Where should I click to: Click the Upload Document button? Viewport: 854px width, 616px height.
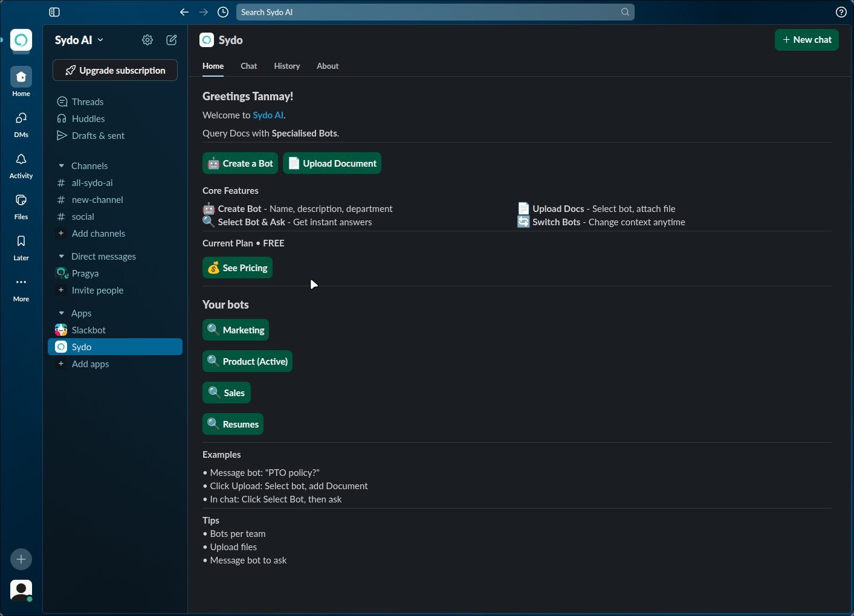332,163
